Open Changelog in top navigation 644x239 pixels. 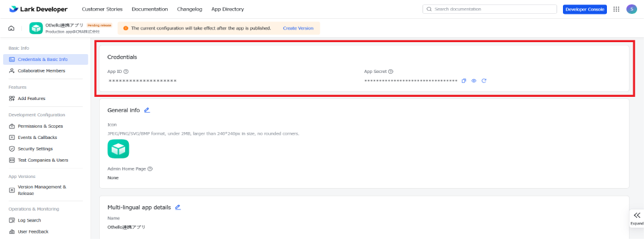(x=189, y=9)
